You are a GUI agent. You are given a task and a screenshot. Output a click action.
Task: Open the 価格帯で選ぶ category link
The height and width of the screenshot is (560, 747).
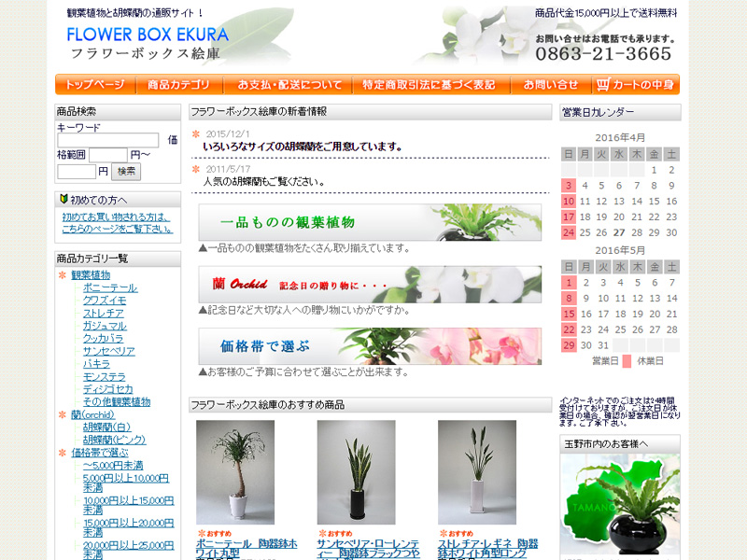click(x=100, y=453)
